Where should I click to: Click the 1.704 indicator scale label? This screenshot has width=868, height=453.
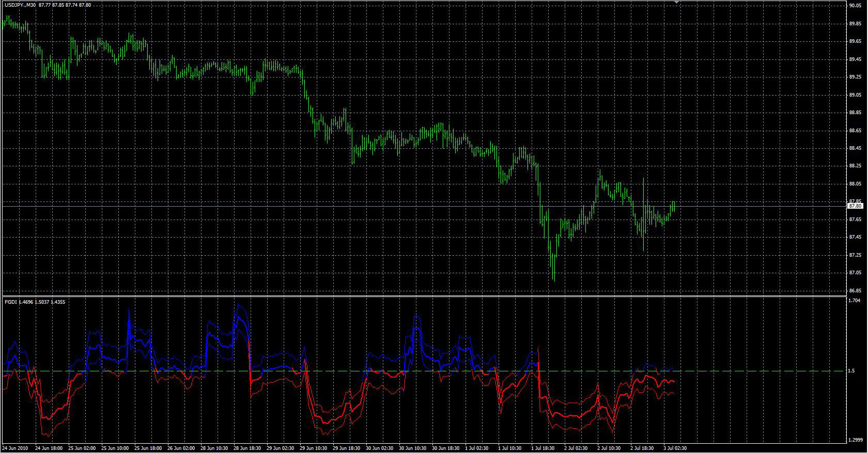tap(854, 301)
